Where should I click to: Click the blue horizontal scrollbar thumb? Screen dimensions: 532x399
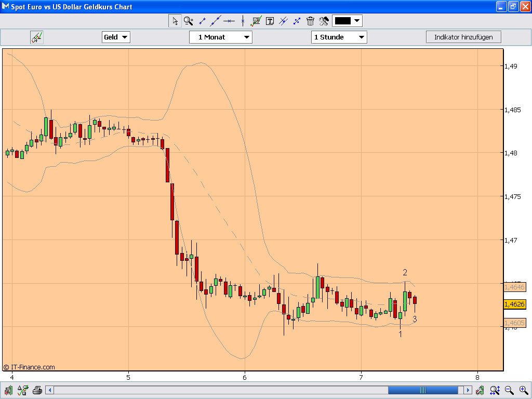click(423, 390)
